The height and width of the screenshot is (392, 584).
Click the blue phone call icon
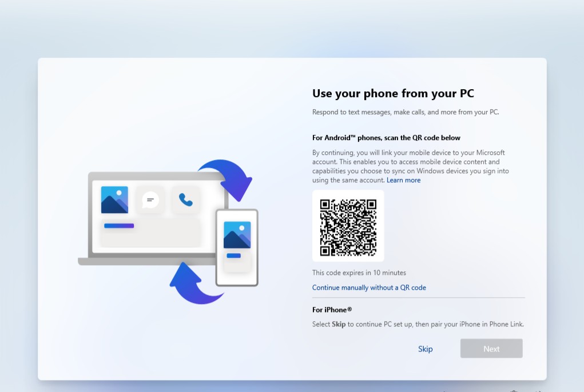(186, 199)
